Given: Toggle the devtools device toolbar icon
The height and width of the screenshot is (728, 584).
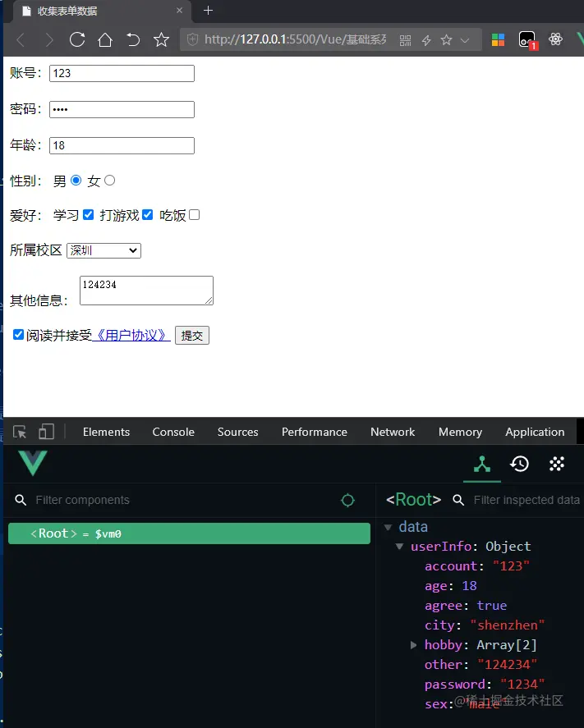Looking at the screenshot, I should pos(47,432).
